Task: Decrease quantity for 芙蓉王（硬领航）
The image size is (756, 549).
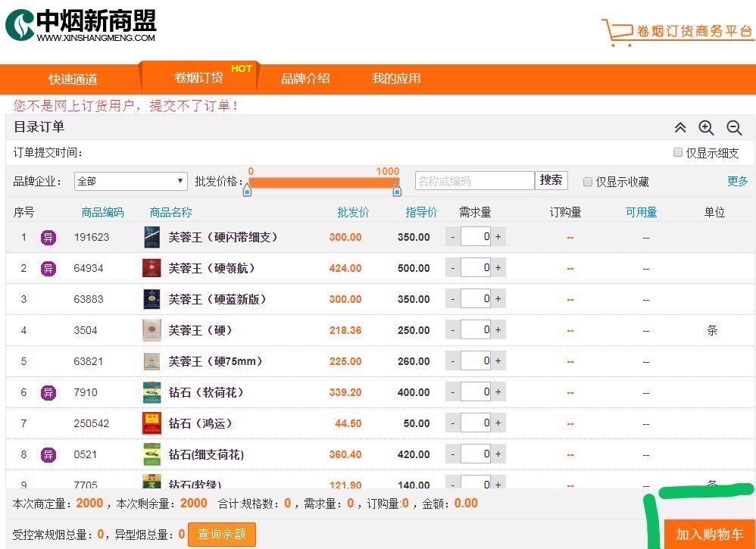Action: click(x=453, y=267)
